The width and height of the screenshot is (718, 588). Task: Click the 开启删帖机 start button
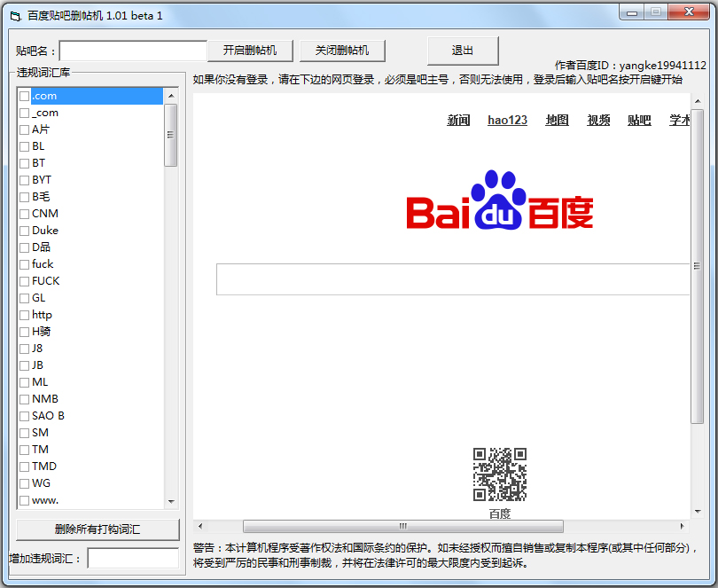250,51
